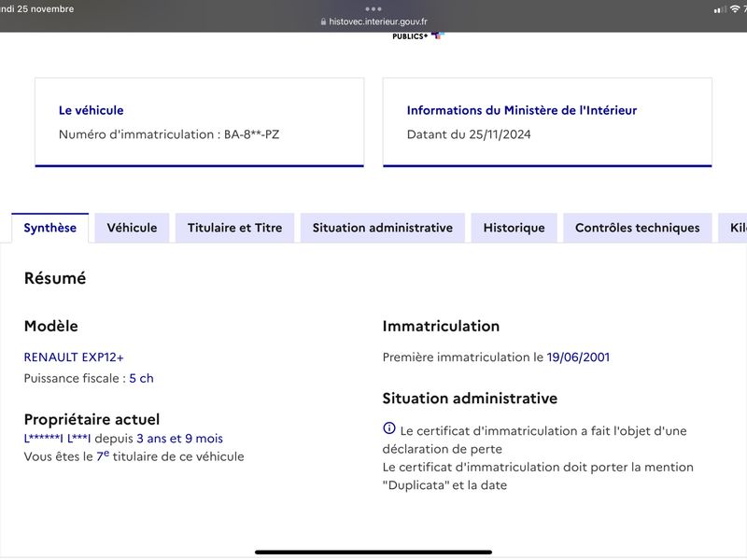This screenshot has height=560, width=747.
Task: Click the info icon beside the loss declaration notice
Action: 389,428
